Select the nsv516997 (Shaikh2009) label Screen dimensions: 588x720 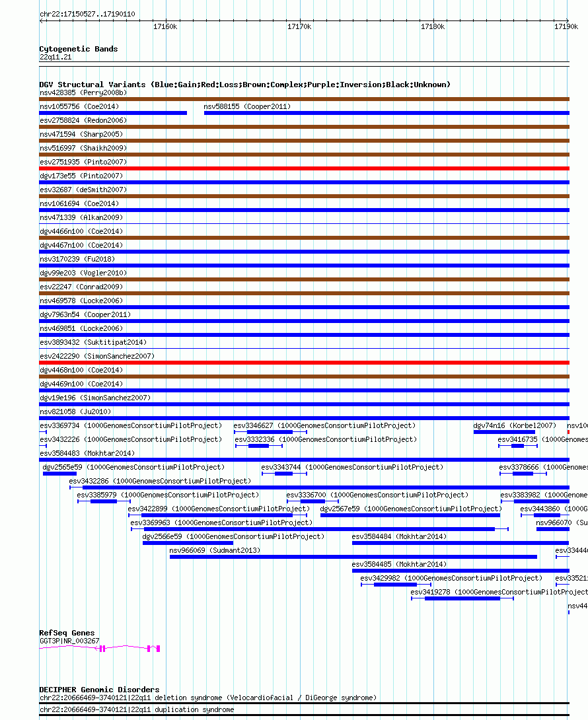coord(83,148)
